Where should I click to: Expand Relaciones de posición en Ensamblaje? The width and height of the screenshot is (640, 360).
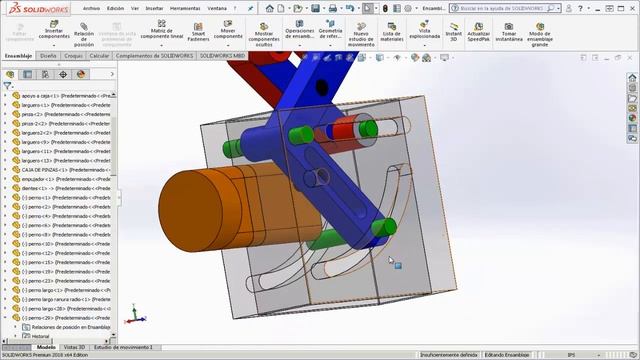15,327
